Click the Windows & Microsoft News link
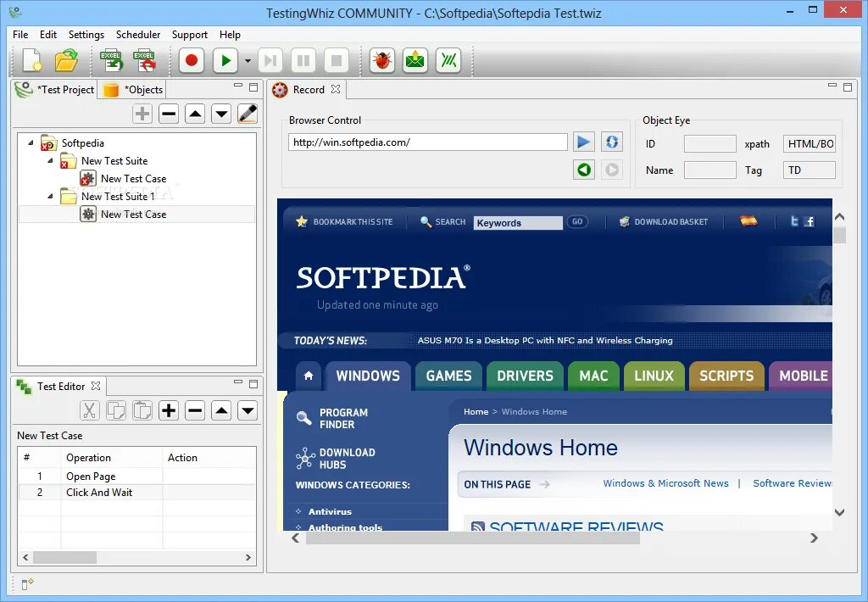868x602 pixels. click(x=666, y=483)
